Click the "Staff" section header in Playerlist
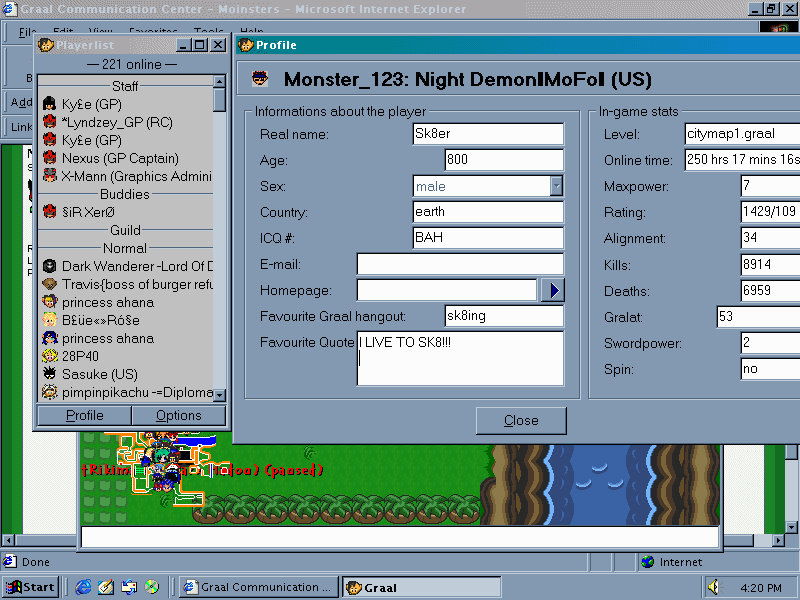This screenshot has height=600, width=800. tap(125, 86)
